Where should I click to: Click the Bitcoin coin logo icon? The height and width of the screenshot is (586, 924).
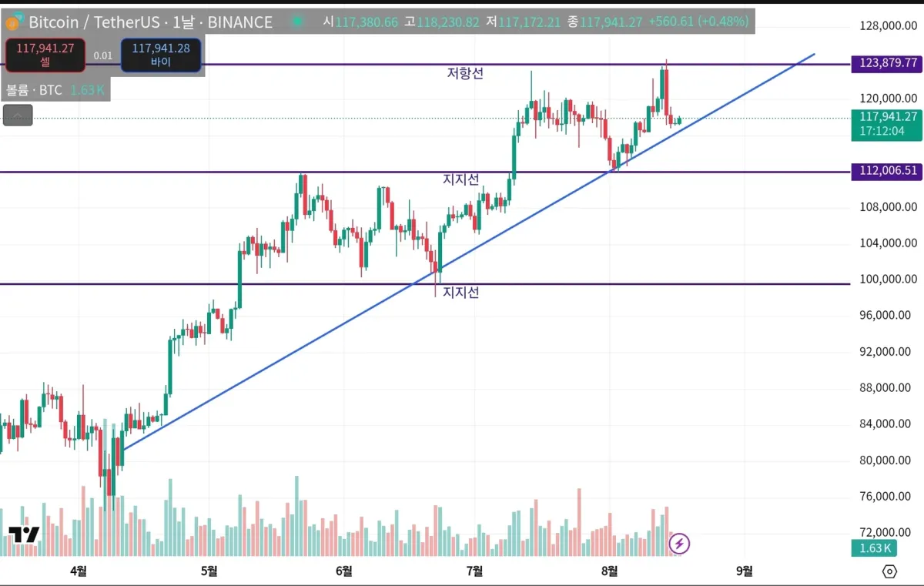click(x=12, y=22)
